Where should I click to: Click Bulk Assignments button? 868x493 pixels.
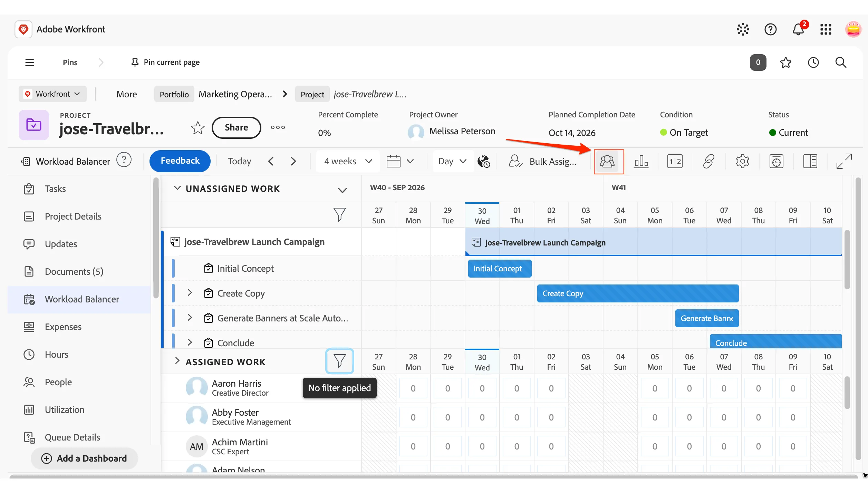[x=542, y=161]
